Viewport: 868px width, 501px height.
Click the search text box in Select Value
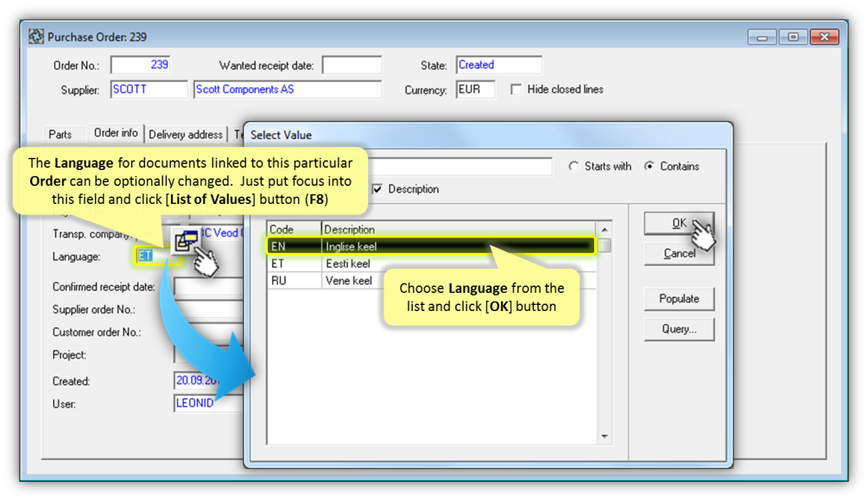tap(460, 166)
